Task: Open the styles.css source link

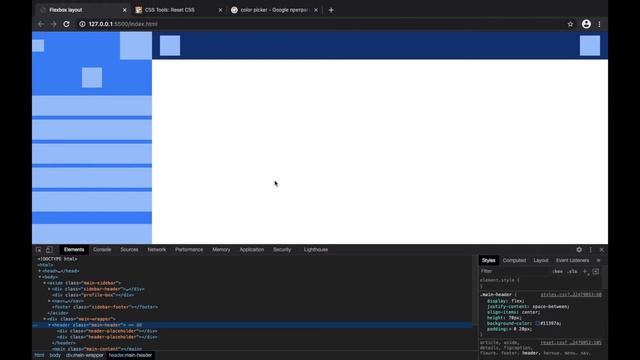Action: pyautogui.click(x=571, y=295)
